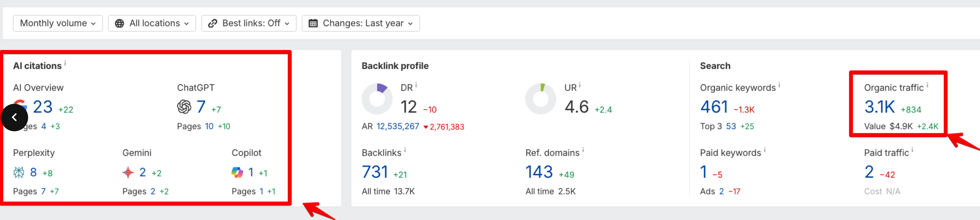Click the Perplexity logo icon

19,172
